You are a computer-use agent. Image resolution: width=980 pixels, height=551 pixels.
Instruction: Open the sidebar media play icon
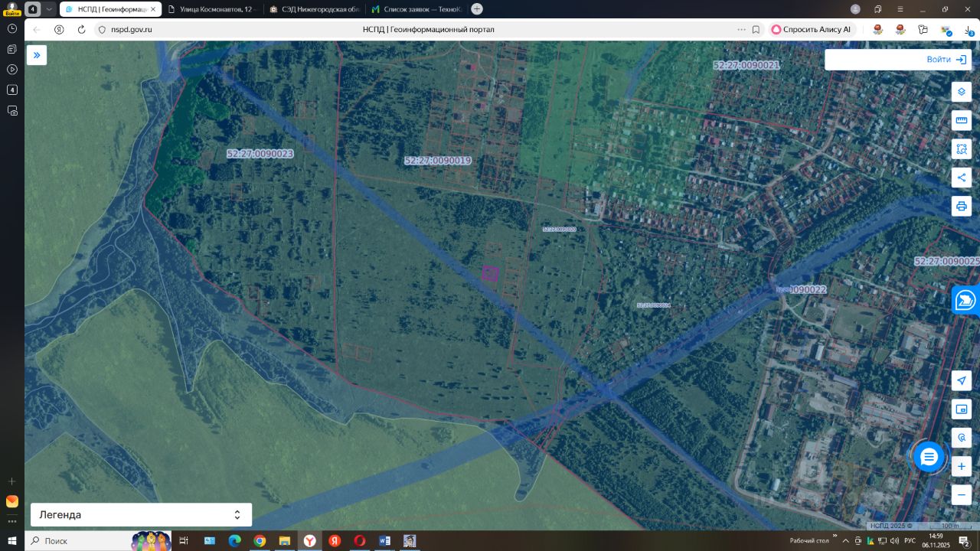[12, 70]
